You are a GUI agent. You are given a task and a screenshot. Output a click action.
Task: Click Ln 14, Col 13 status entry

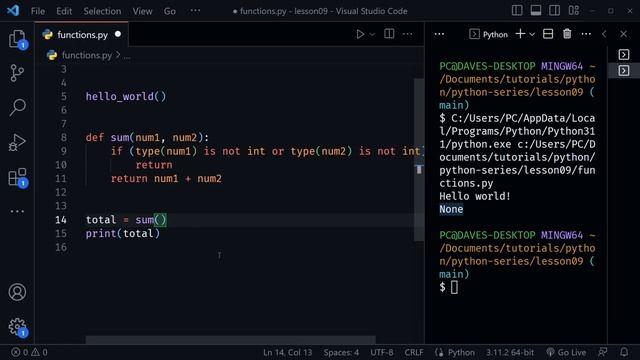[x=287, y=352]
